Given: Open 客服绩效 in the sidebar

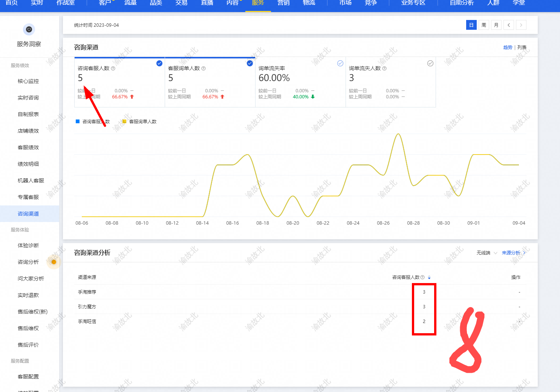Looking at the screenshot, I should [x=28, y=147].
